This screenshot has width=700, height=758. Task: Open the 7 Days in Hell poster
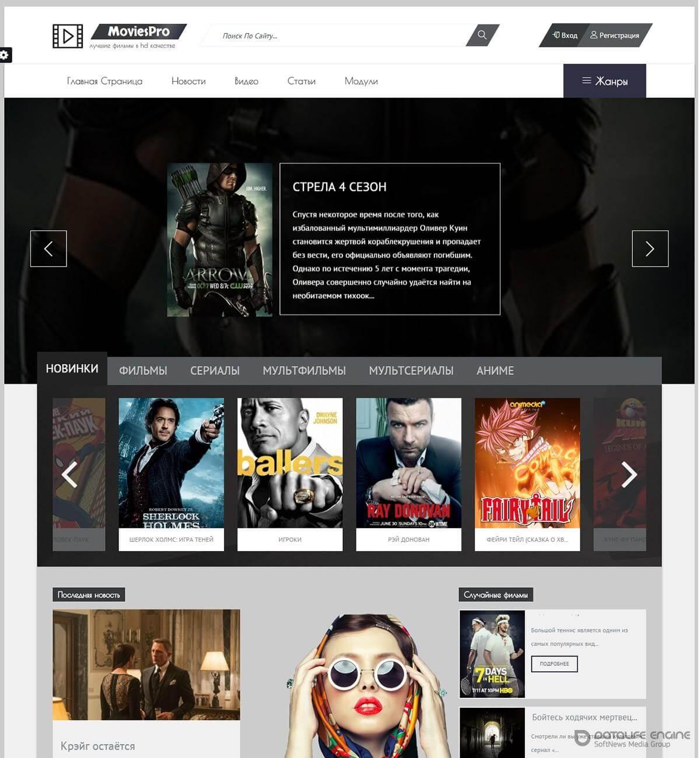(x=492, y=654)
